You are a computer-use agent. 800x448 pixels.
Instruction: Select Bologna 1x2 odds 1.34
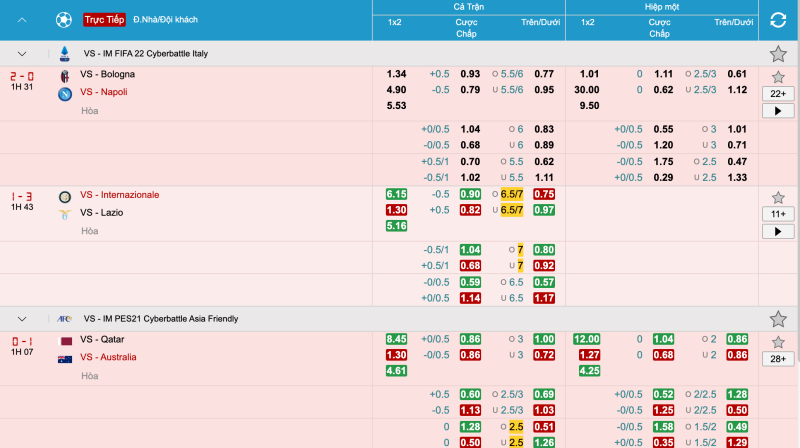(396, 74)
